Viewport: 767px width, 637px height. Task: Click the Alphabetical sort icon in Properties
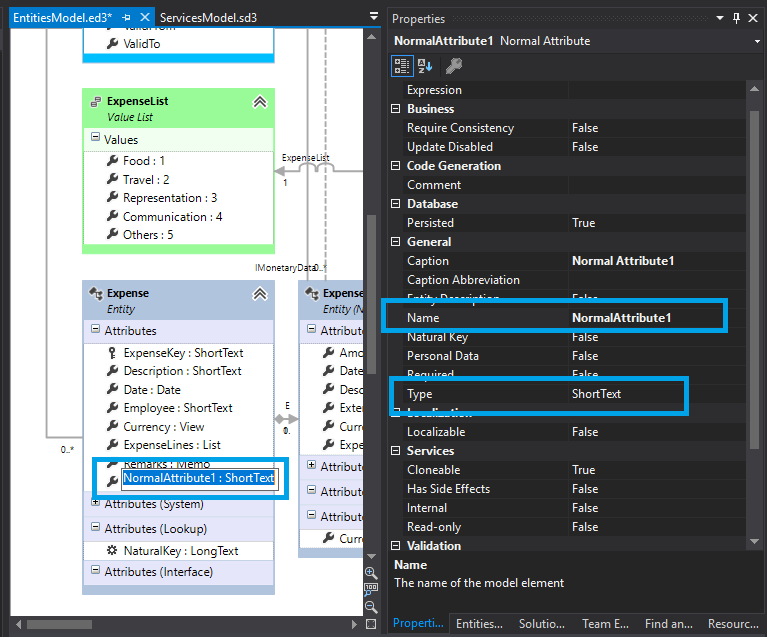point(425,66)
